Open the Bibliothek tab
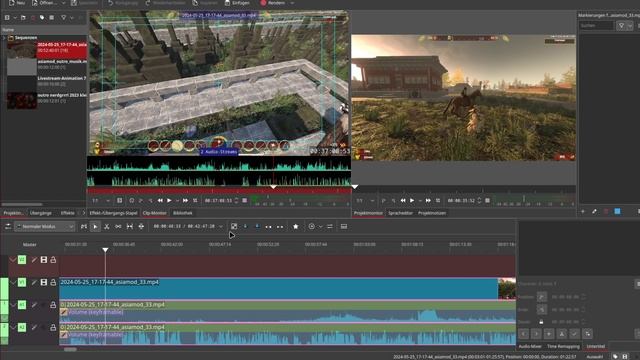This screenshot has width=640, height=360. [x=182, y=213]
